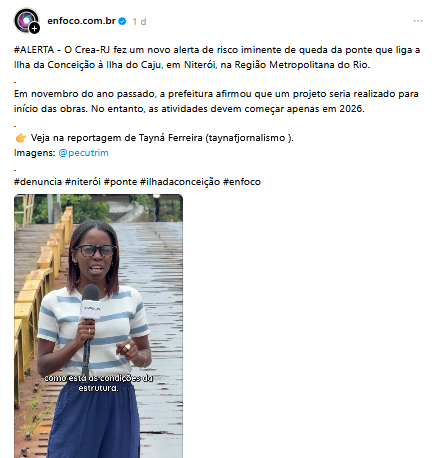Viewport: 437px width, 458px height.
Task: Play the reporter video on the bridge
Action: pyautogui.click(x=98, y=326)
